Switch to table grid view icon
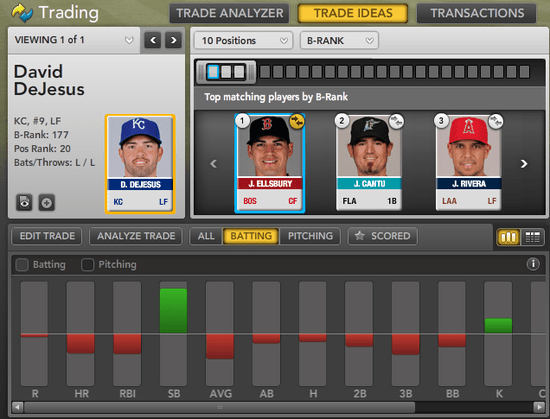The height and width of the screenshot is (419, 550). click(532, 237)
